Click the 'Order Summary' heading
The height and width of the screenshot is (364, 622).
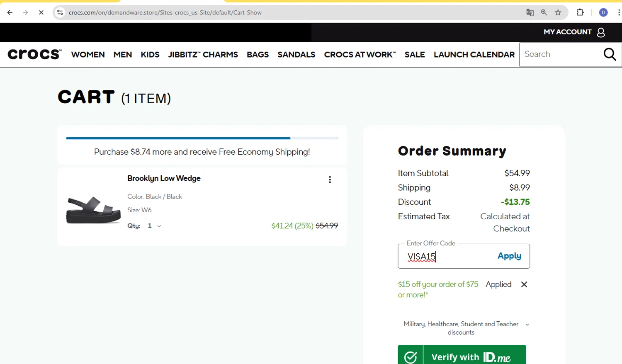(452, 151)
